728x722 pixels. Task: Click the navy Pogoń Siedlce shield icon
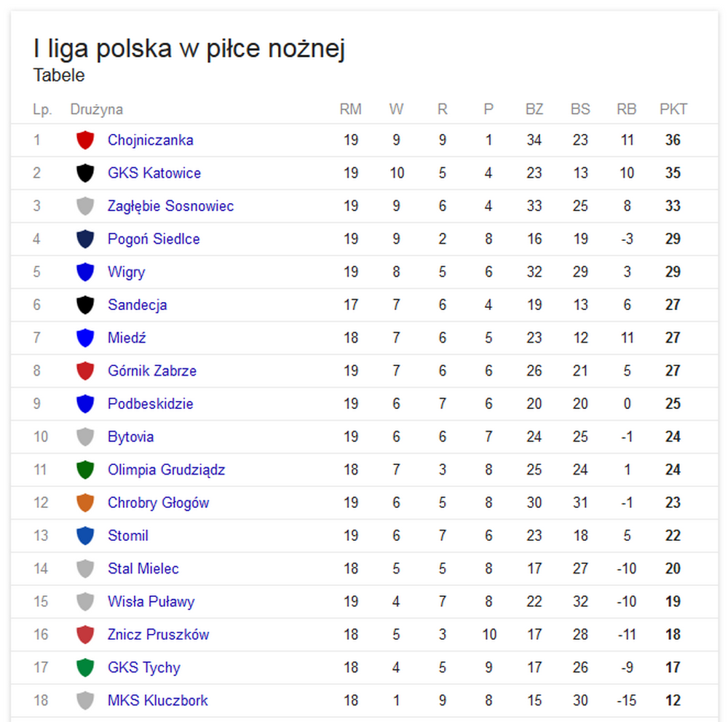pyautogui.click(x=85, y=239)
